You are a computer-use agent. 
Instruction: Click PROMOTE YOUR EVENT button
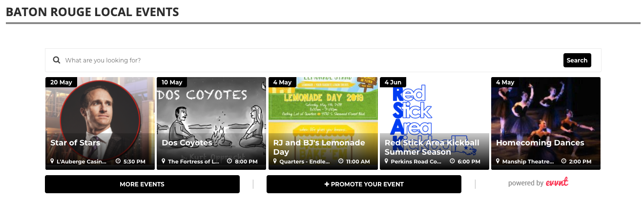pyautogui.click(x=364, y=184)
